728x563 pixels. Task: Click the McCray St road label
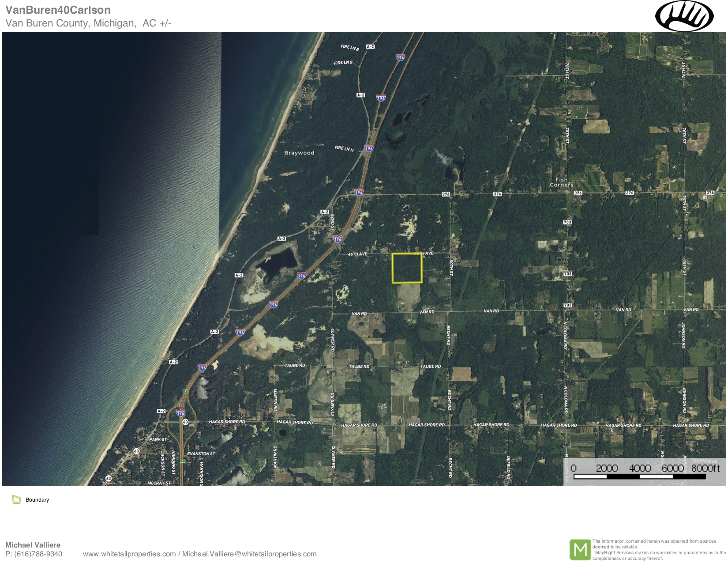[x=159, y=483]
